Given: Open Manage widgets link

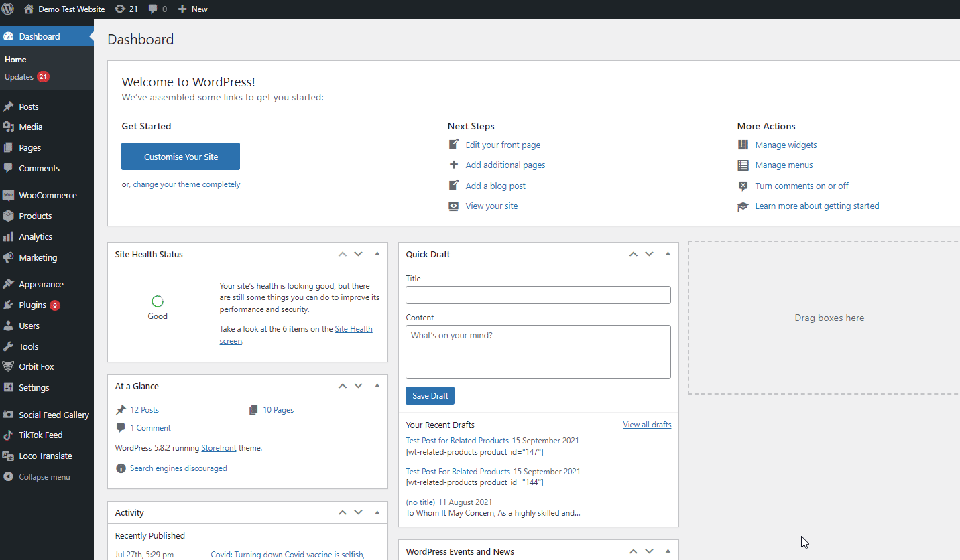Looking at the screenshot, I should [786, 145].
